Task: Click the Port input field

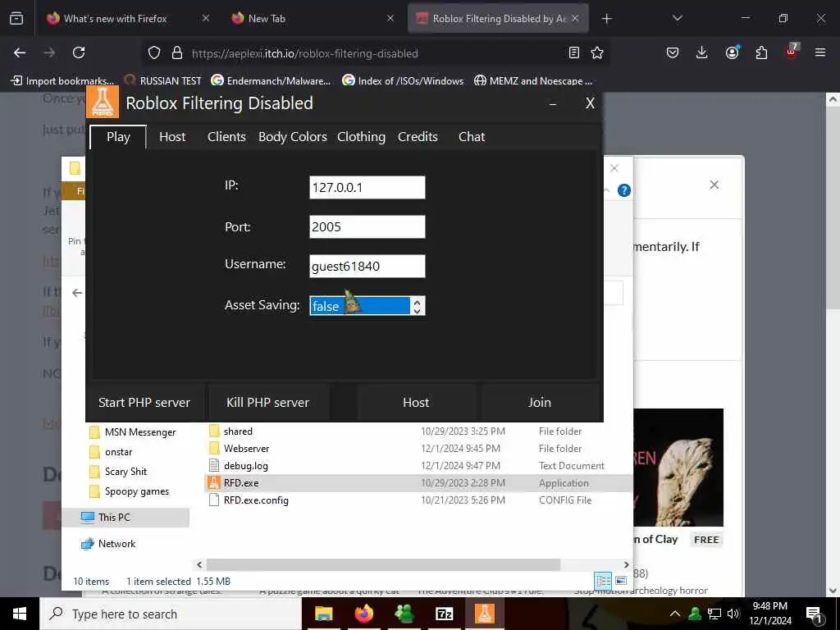Action: pos(367,226)
